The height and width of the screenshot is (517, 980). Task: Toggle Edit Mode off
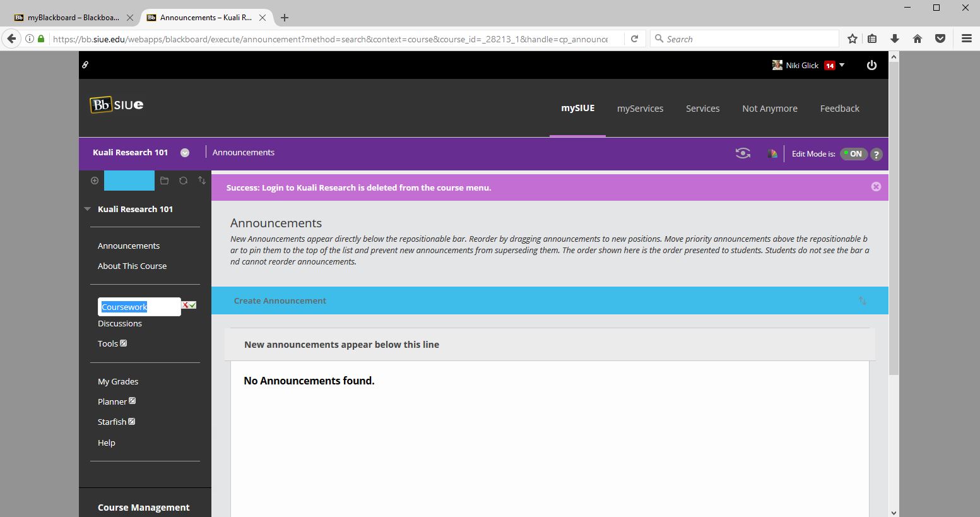pyautogui.click(x=853, y=154)
